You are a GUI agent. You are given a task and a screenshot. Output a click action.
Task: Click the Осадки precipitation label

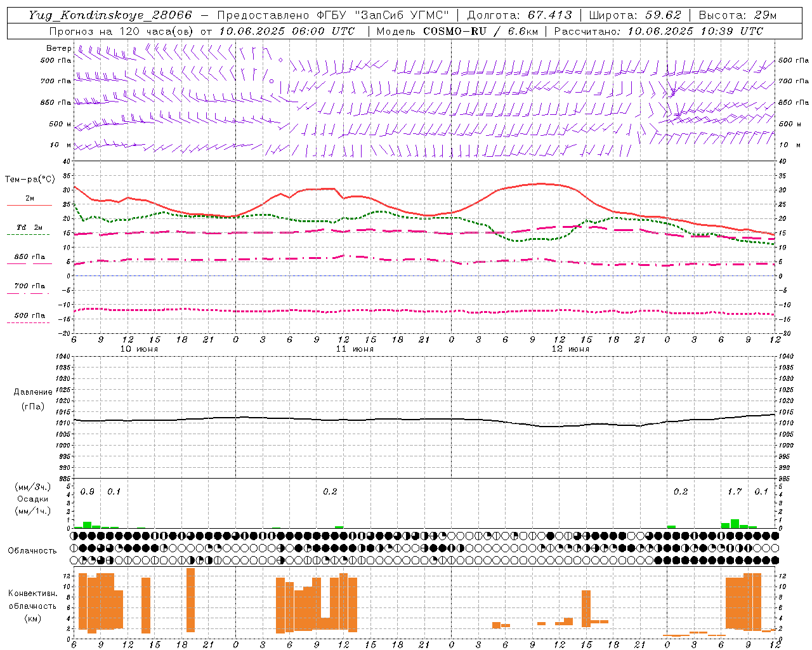pyautogui.click(x=33, y=499)
